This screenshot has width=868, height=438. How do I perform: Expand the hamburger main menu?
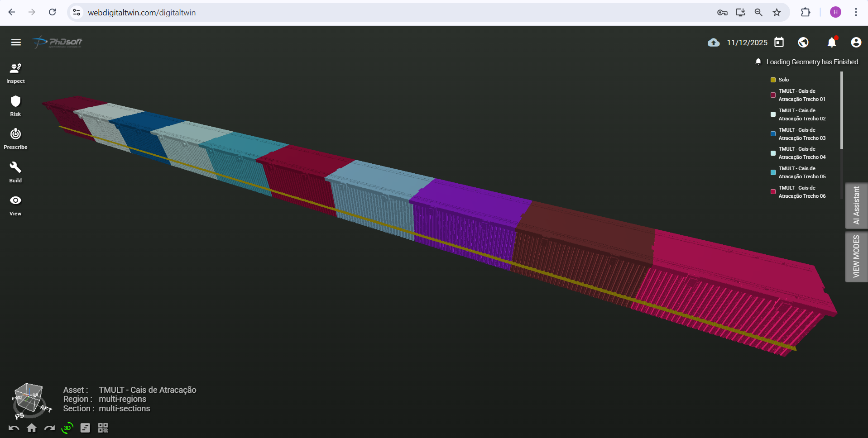tap(16, 42)
